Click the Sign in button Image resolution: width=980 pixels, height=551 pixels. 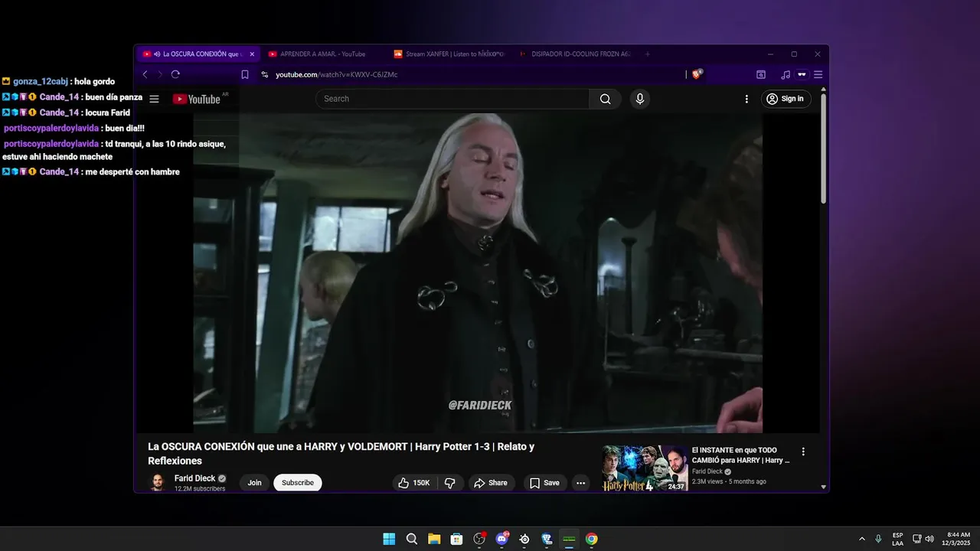[786, 99]
